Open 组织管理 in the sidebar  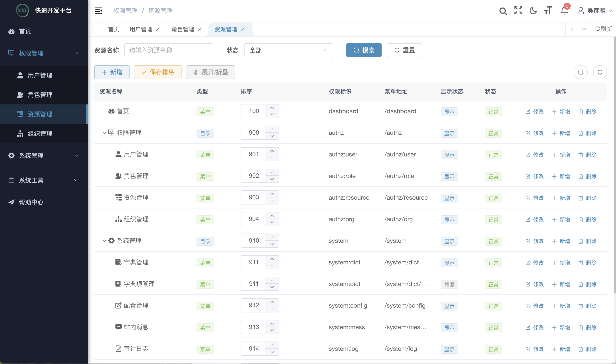click(44, 134)
